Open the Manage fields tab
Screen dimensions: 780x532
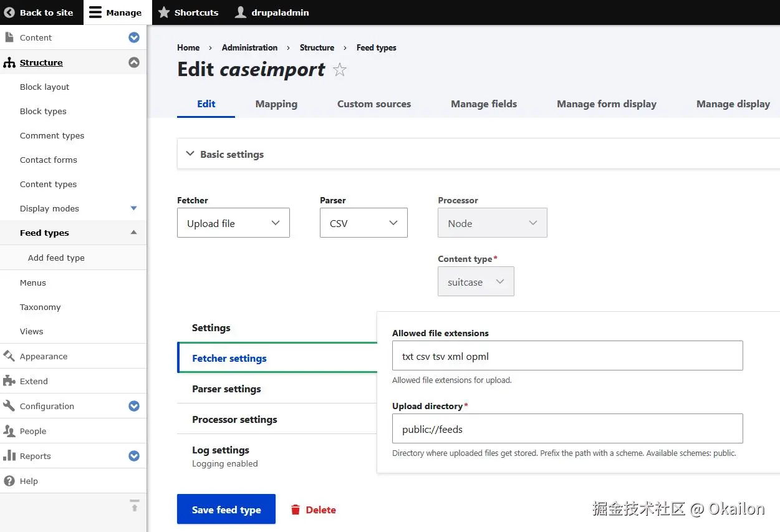(x=484, y=104)
